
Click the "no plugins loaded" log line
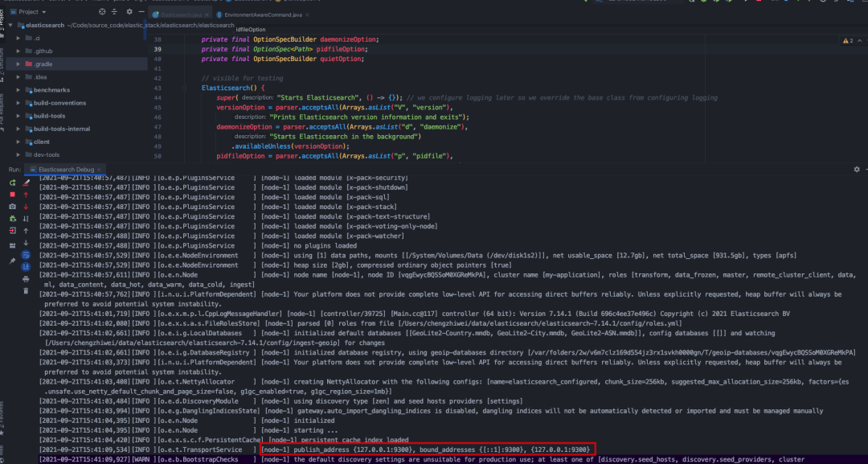pos(198,246)
